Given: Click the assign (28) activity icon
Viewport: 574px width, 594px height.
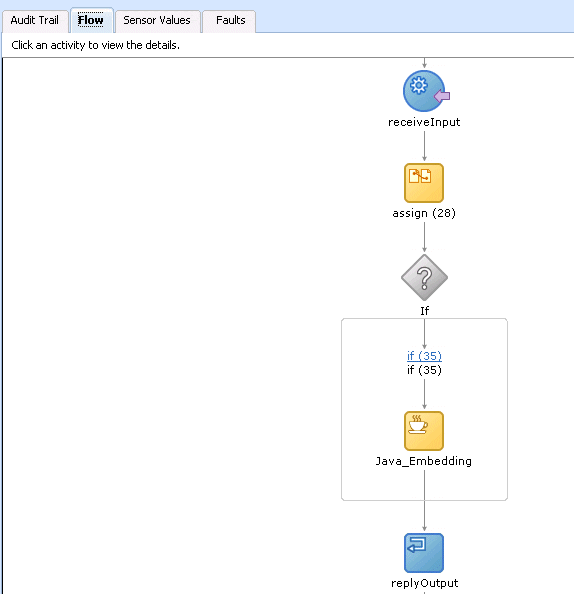Looking at the screenshot, I should tap(424, 183).
